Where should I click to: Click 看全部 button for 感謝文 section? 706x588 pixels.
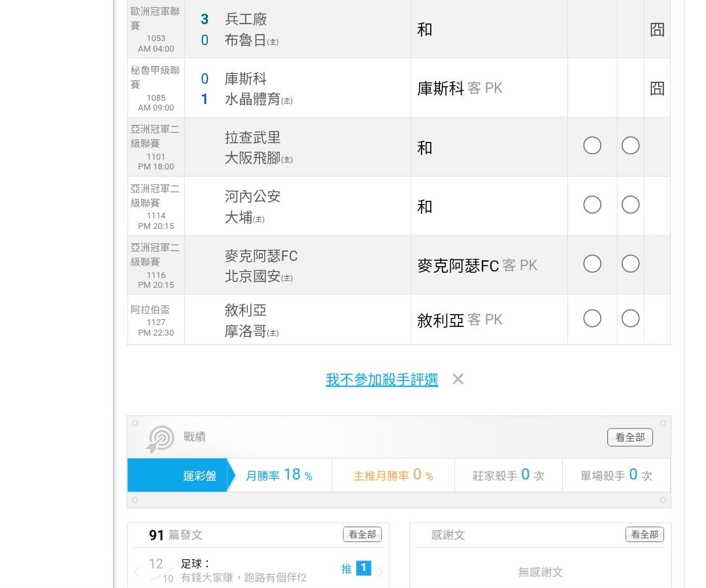[x=645, y=534]
